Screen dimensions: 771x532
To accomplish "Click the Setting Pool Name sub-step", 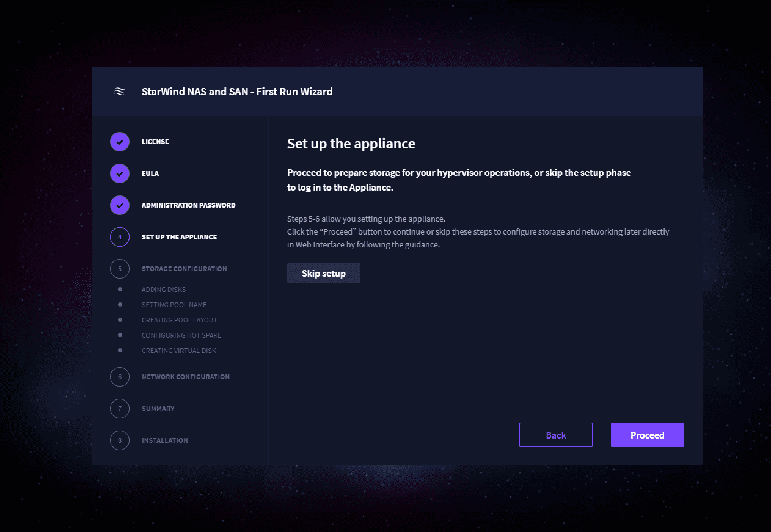I will pyautogui.click(x=174, y=305).
